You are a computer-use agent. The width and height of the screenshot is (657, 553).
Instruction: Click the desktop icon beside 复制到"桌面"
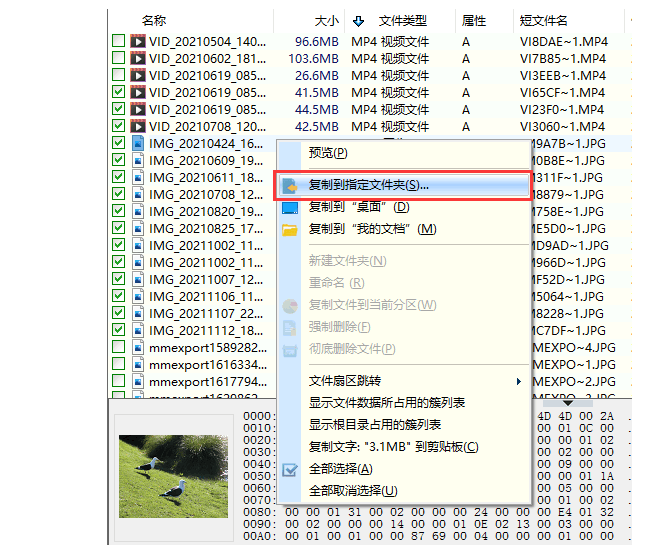(291, 208)
